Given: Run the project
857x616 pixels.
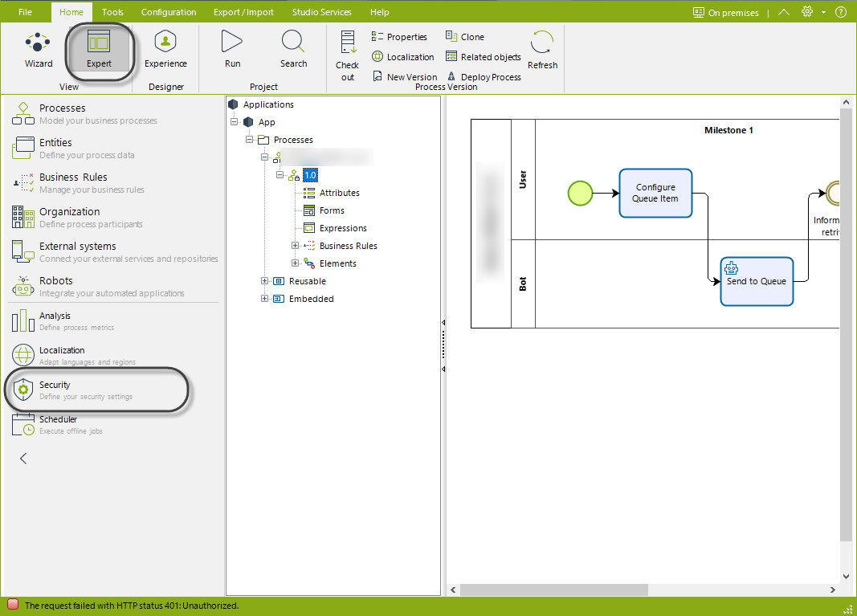Looking at the screenshot, I should tap(232, 50).
